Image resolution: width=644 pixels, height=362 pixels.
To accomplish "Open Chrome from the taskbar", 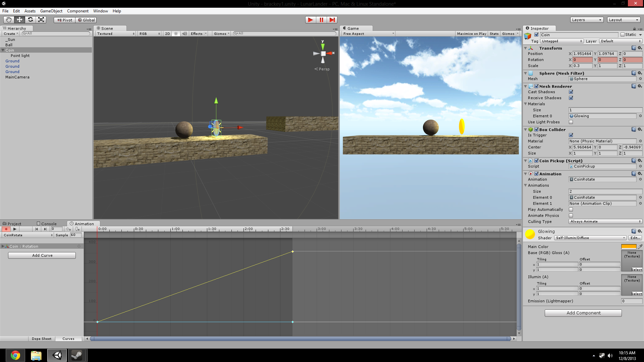I will (x=15, y=355).
